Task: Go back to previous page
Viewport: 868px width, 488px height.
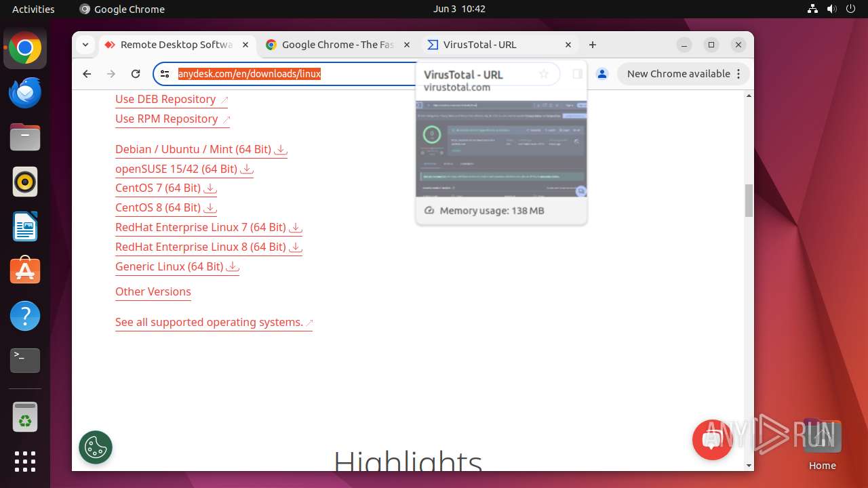Action: pyautogui.click(x=87, y=74)
